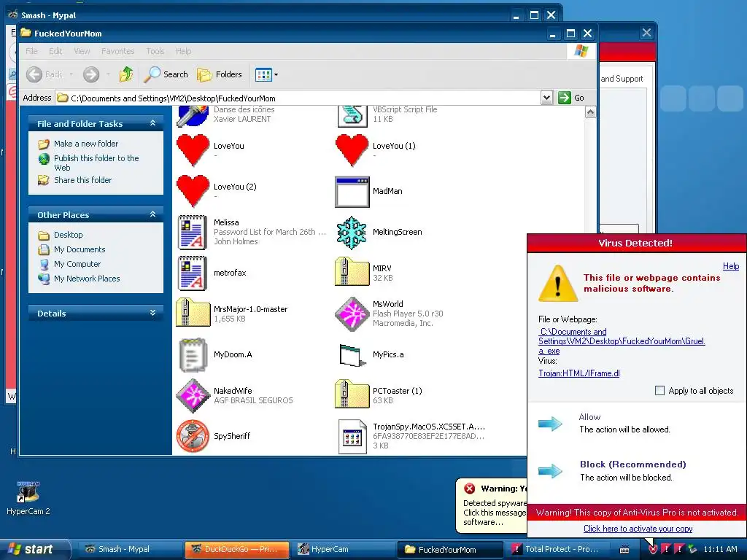Click here to activate your copy link

(x=638, y=529)
